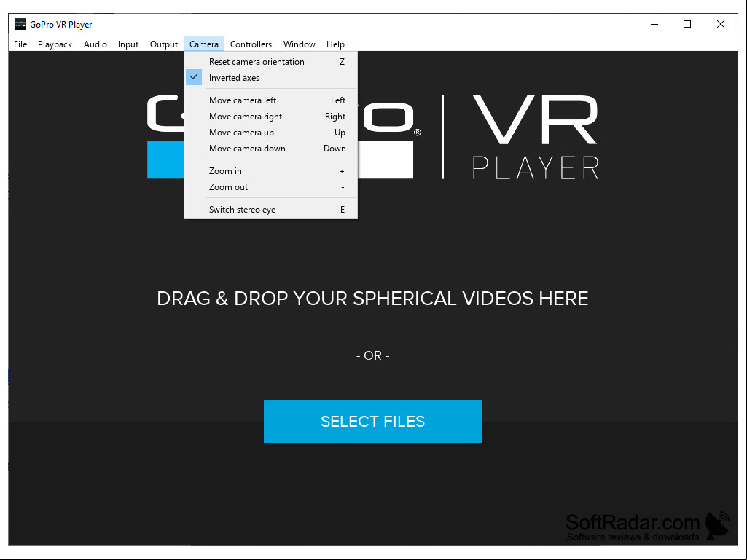Open the Audio menu
The height and width of the screenshot is (560, 747).
95,44
